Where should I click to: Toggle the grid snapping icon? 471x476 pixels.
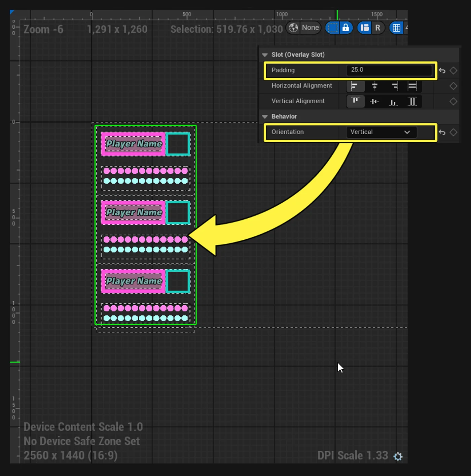point(397,28)
